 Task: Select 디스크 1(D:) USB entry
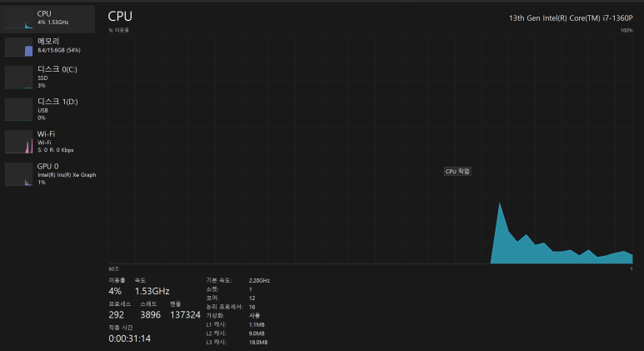click(47, 109)
